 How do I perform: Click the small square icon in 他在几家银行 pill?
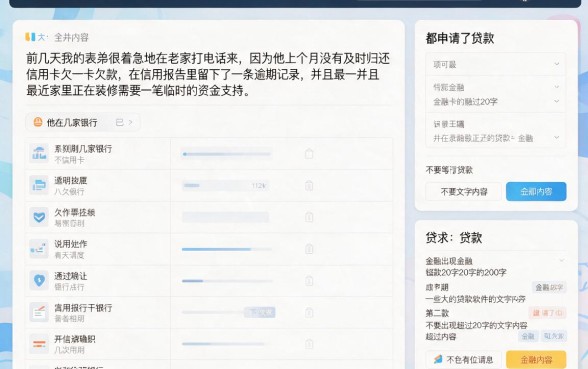(x=120, y=122)
